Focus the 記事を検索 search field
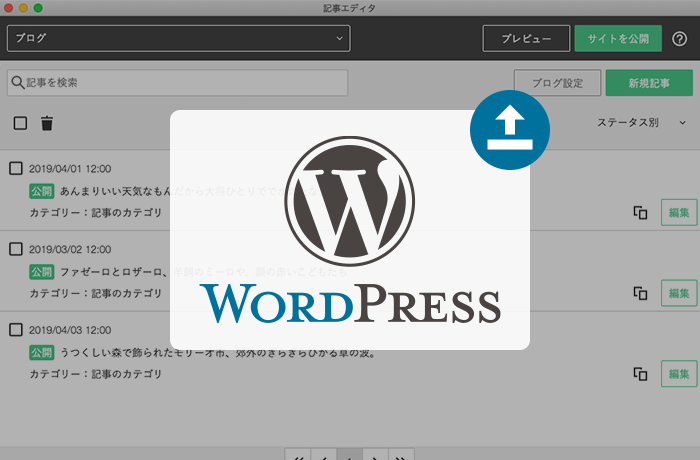 click(x=178, y=83)
